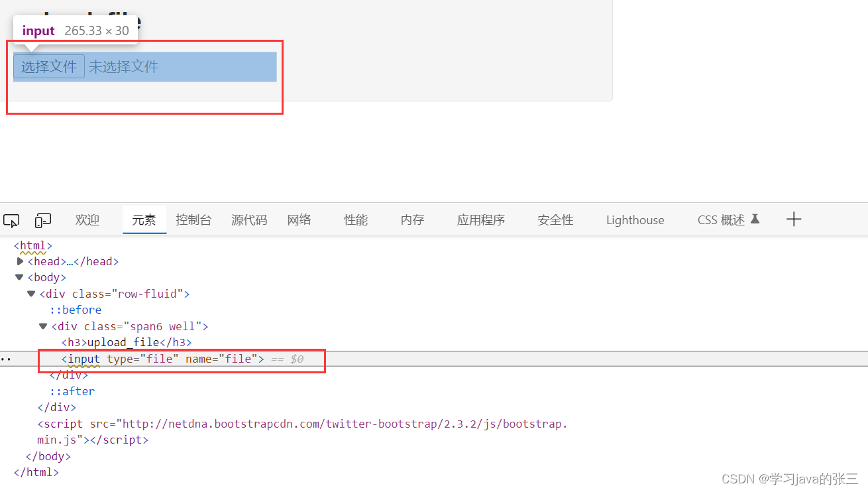This screenshot has height=492, width=868.
Task: Click the plus icon to add a tool tab
Action: [794, 219]
